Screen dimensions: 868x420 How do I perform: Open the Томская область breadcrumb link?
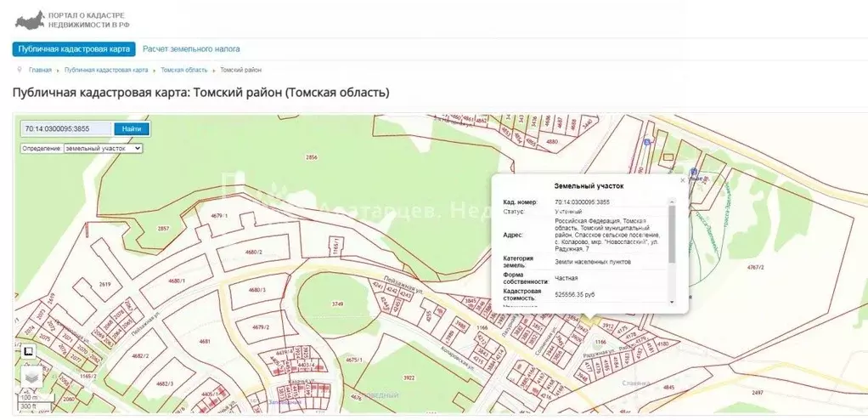point(184,71)
